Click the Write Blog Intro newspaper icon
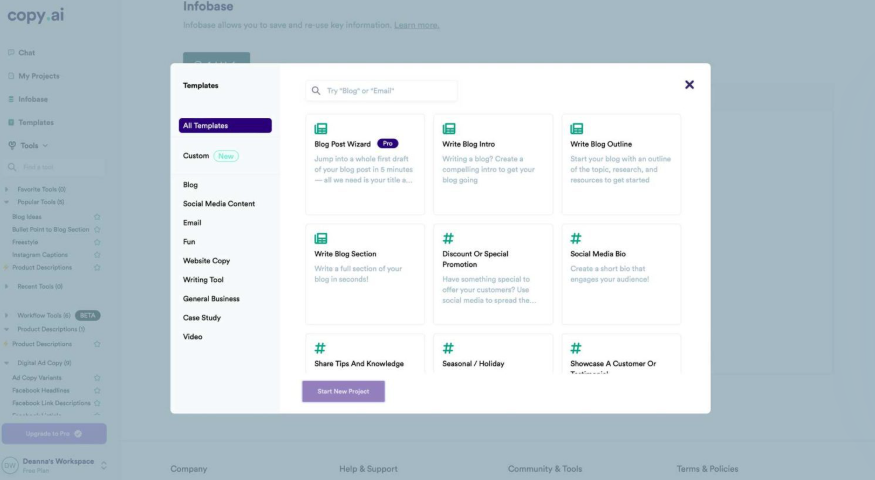The height and width of the screenshot is (480, 875). (x=449, y=129)
